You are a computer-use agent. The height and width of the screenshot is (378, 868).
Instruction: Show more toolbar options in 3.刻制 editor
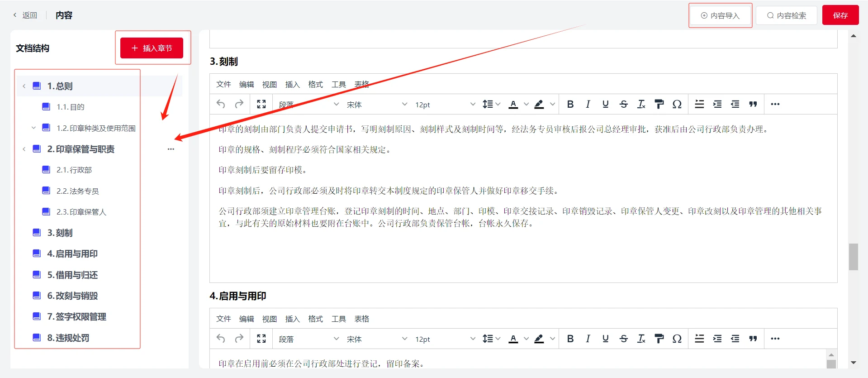(775, 104)
